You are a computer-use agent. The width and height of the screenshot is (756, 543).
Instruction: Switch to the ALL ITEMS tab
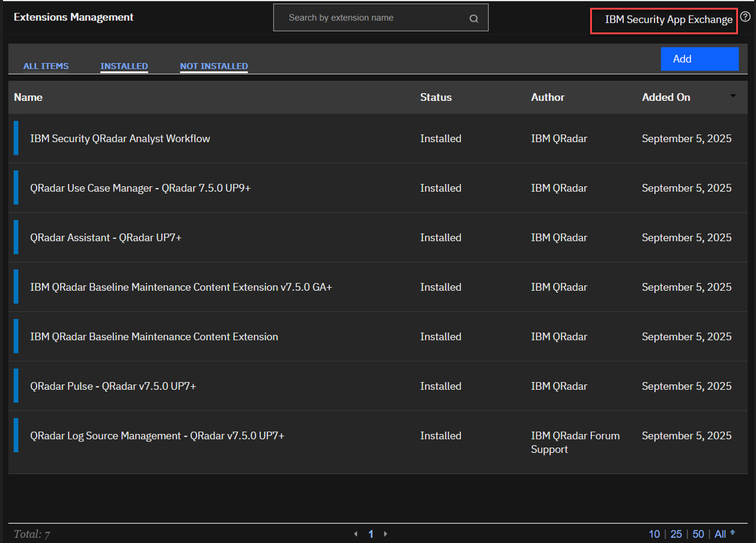(46, 66)
